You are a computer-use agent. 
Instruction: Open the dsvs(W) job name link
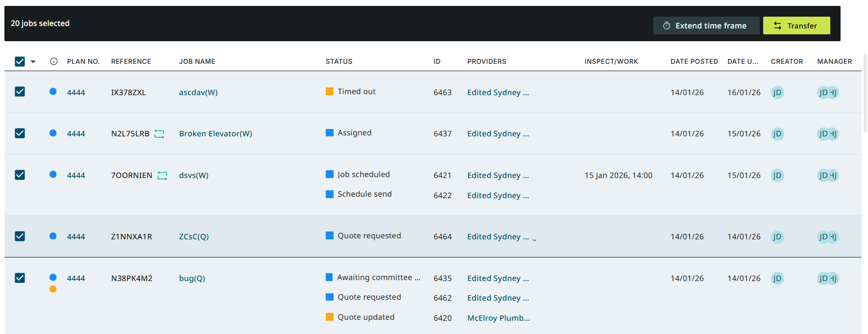[x=194, y=175]
